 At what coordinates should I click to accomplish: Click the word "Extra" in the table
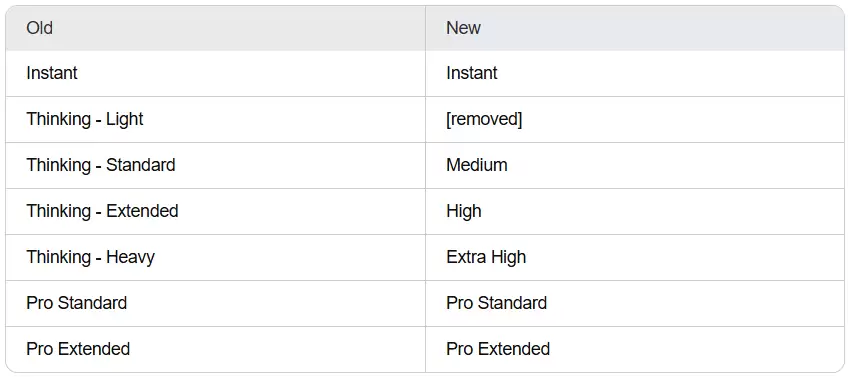[464, 257]
